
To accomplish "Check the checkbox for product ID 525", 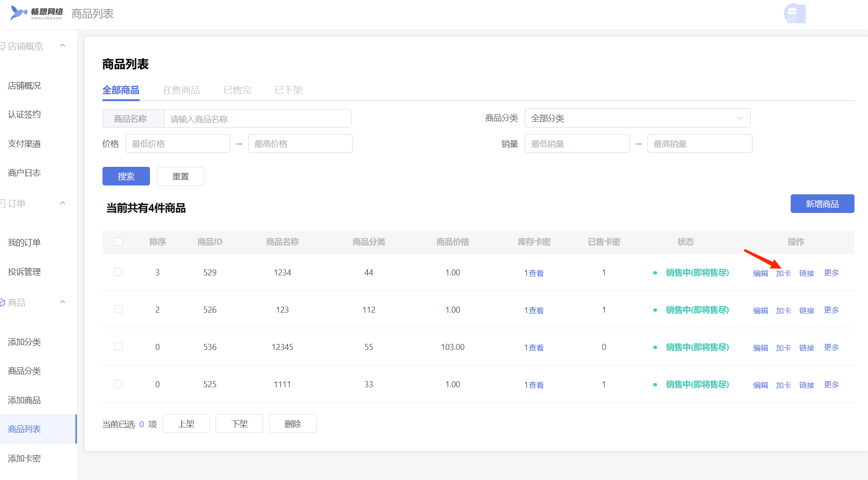I will click(118, 384).
